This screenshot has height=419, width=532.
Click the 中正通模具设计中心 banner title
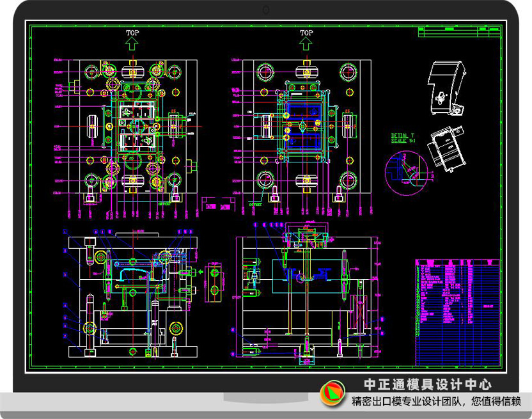point(427,384)
